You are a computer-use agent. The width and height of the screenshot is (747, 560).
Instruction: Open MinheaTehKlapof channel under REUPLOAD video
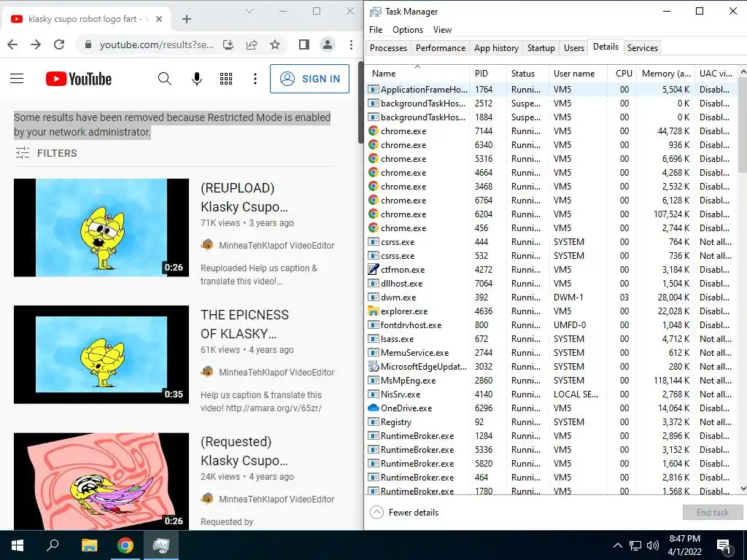point(276,246)
